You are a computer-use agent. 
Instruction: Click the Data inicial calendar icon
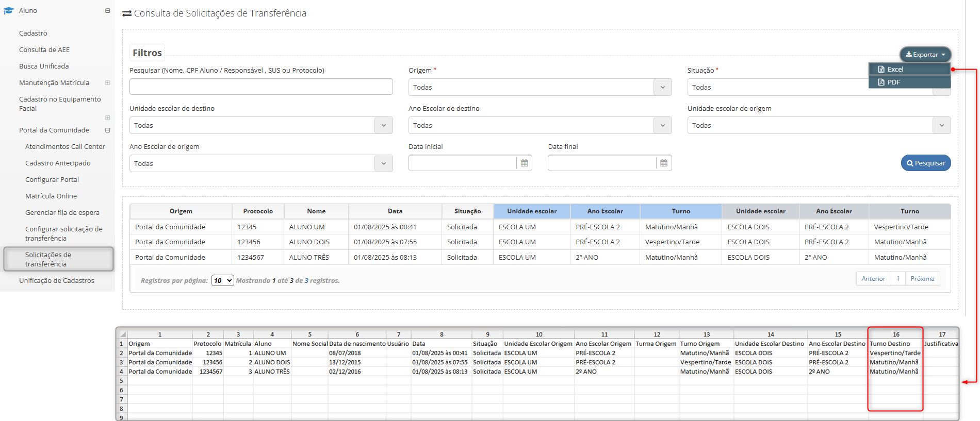(524, 163)
